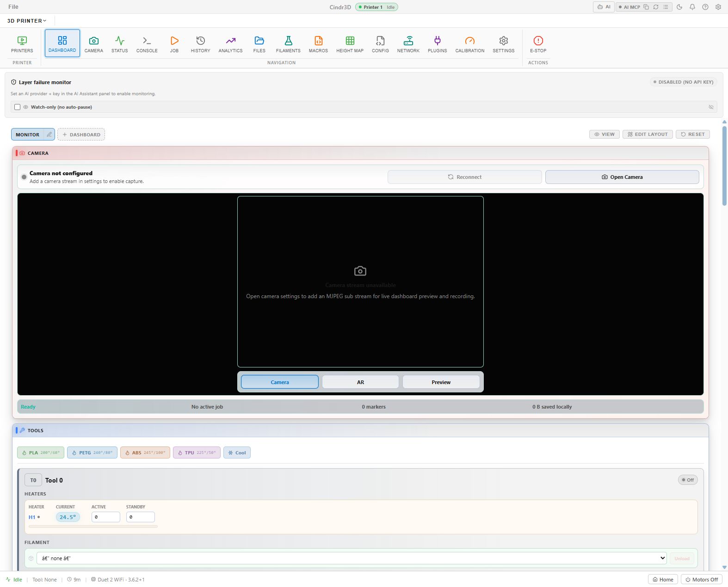The image size is (728, 587).
Task: Switch preview to AR mode
Action: pos(360,382)
